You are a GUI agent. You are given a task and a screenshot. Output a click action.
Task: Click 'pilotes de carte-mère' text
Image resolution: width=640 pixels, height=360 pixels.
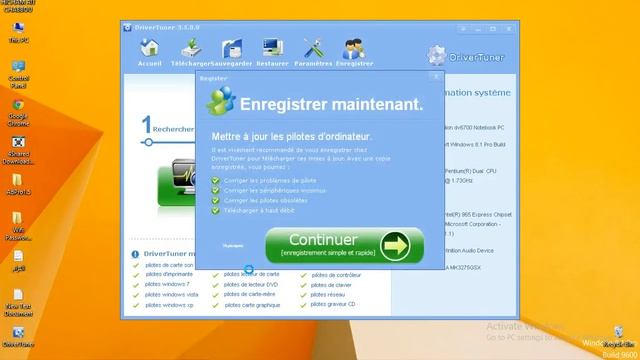point(249,294)
